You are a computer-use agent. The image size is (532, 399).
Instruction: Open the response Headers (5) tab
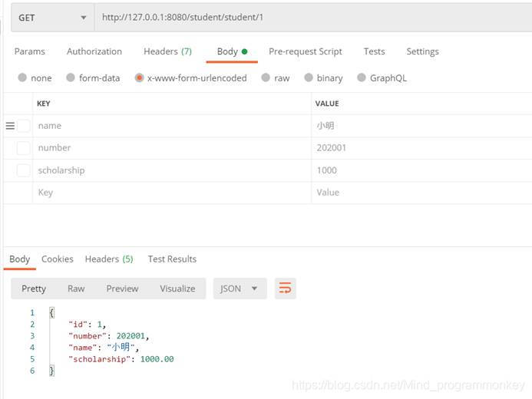pos(109,259)
